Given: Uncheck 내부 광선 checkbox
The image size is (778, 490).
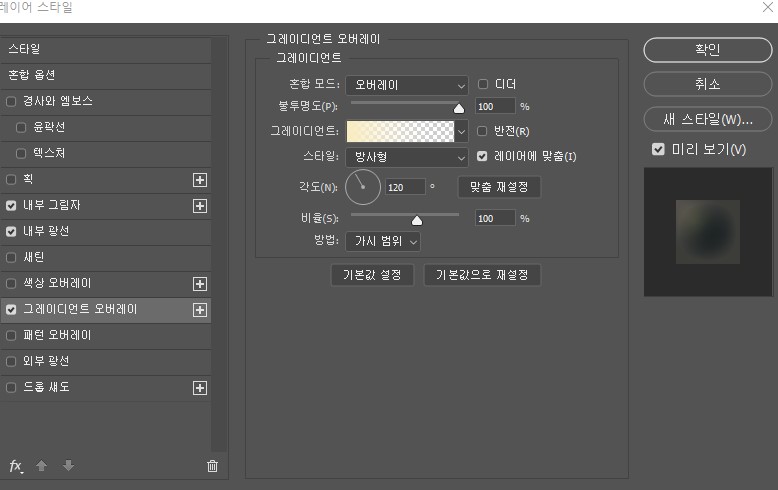Looking at the screenshot, I should coord(11,232).
